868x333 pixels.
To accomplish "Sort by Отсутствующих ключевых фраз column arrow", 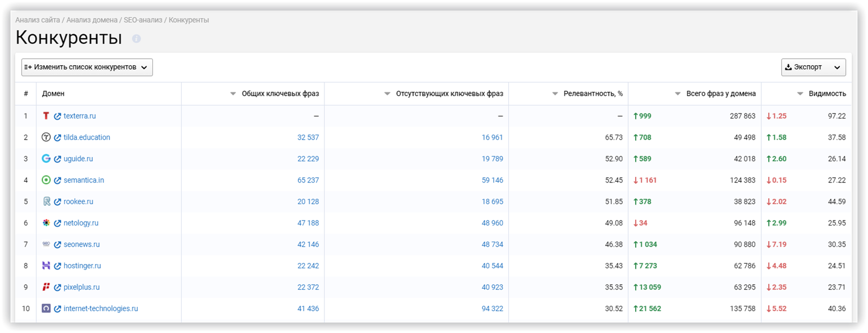I will tap(387, 94).
